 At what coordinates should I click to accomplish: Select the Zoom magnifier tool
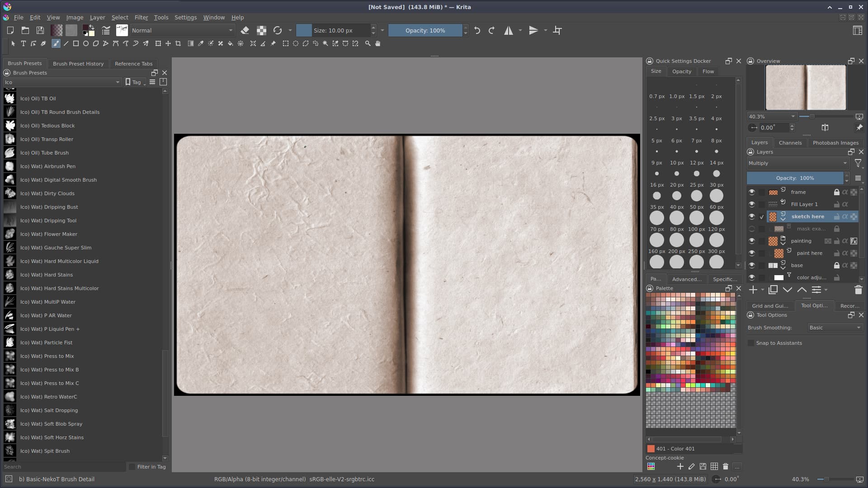point(368,43)
